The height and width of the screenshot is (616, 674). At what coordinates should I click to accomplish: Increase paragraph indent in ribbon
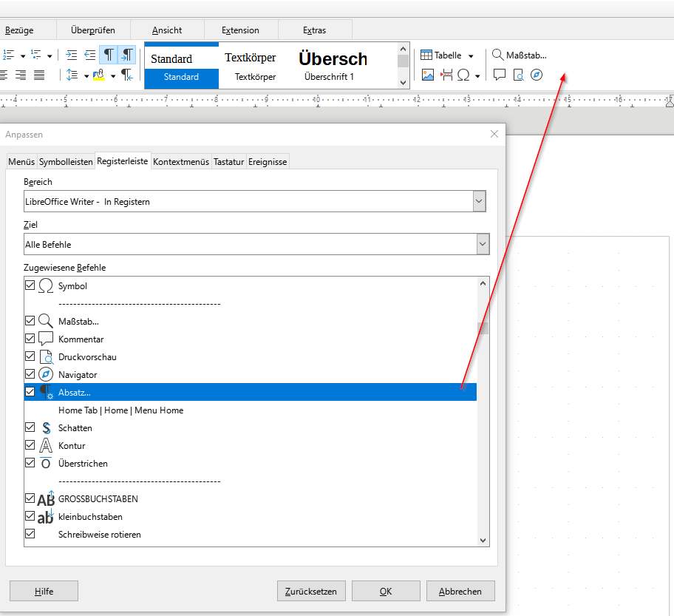pyautogui.click(x=72, y=55)
